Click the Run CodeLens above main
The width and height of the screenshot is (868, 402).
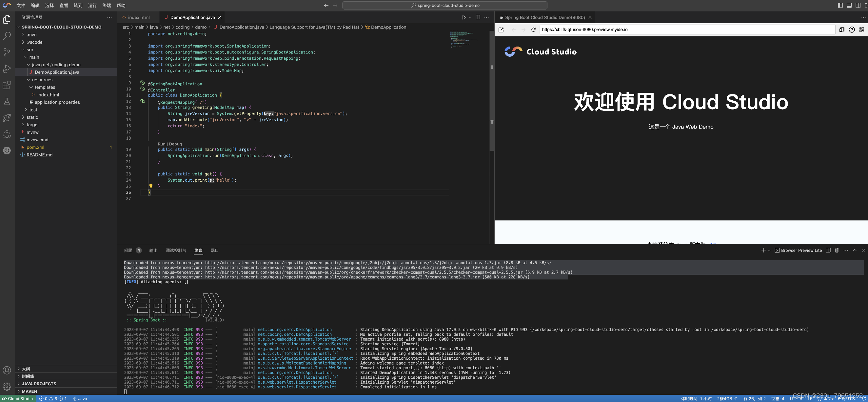tap(162, 144)
